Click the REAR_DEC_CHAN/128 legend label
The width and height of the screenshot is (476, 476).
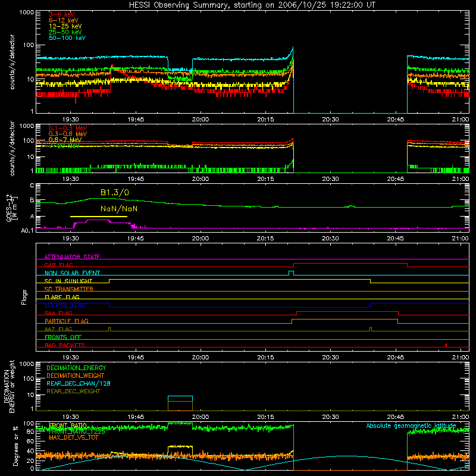tap(79, 383)
